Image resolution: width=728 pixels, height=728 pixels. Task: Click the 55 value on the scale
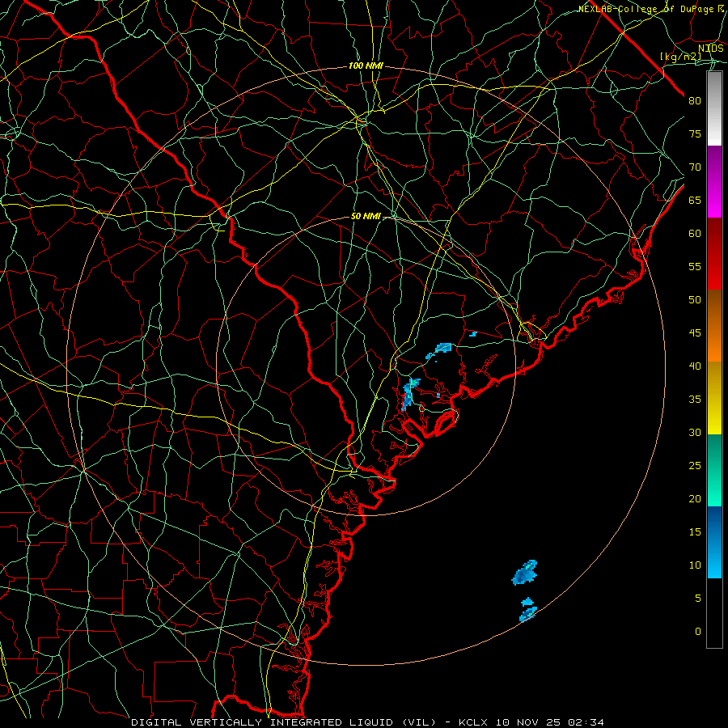coord(695,266)
